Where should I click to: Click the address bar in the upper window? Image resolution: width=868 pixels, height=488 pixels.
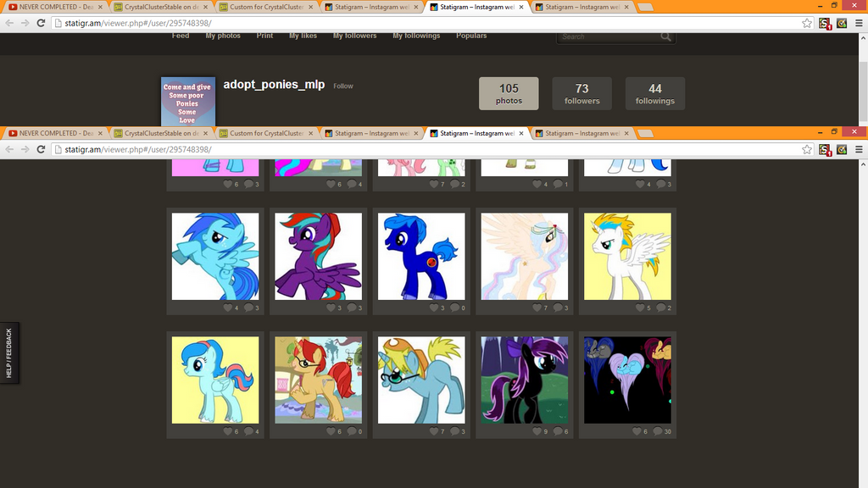click(426, 23)
